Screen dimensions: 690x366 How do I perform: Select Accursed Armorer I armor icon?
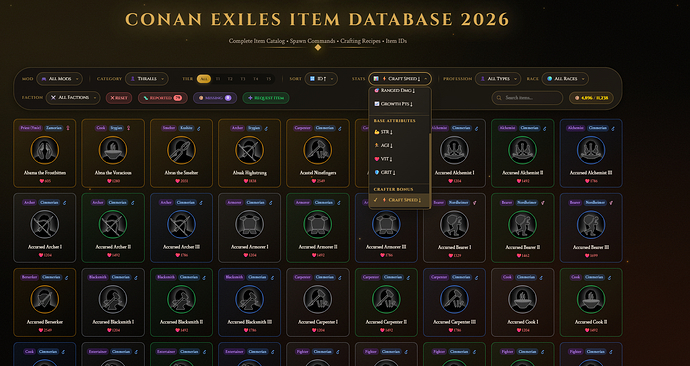click(249, 224)
